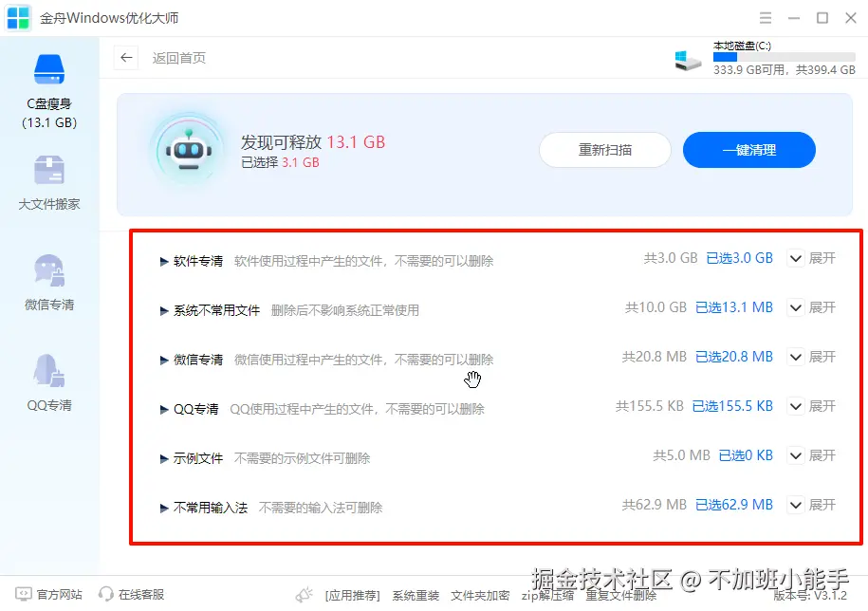The width and height of the screenshot is (868, 611).
Task: Click chevron dropdown in 软件专清 row
Action: tap(796, 258)
